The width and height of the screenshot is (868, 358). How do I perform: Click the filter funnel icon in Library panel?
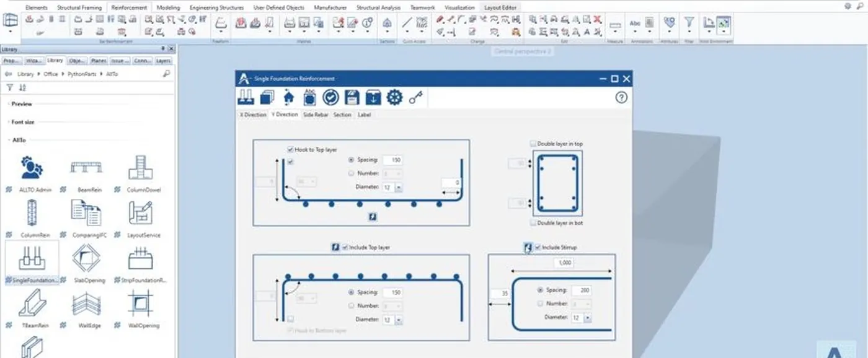pos(10,88)
